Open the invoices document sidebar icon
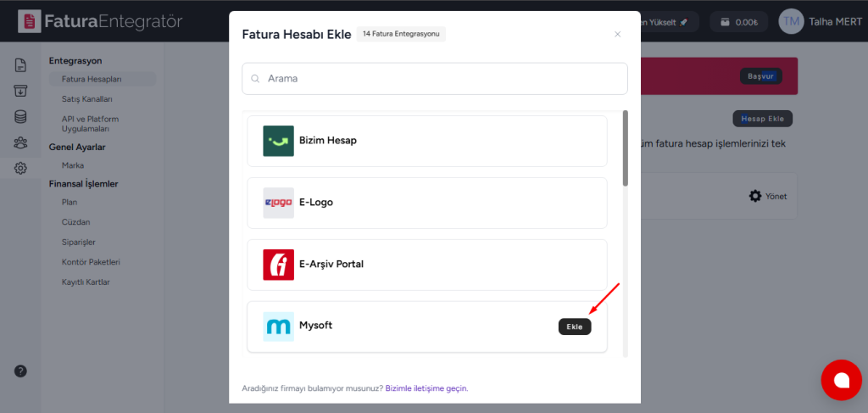Viewport: 868px width, 413px height. 20,65
